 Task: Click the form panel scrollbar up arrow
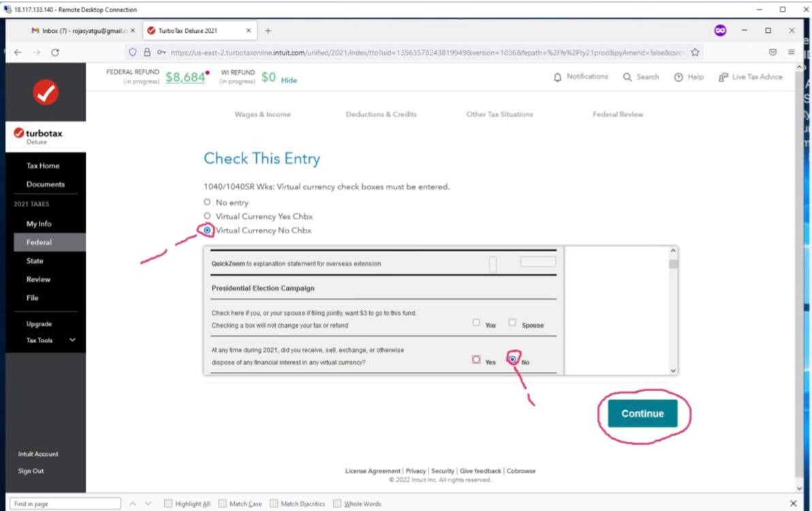(x=673, y=251)
